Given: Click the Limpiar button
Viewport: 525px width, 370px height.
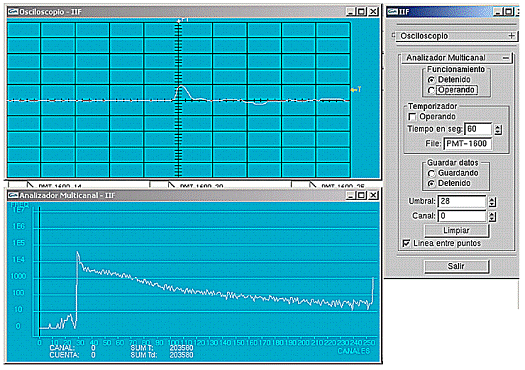Looking at the screenshot, I should (456, 231).
